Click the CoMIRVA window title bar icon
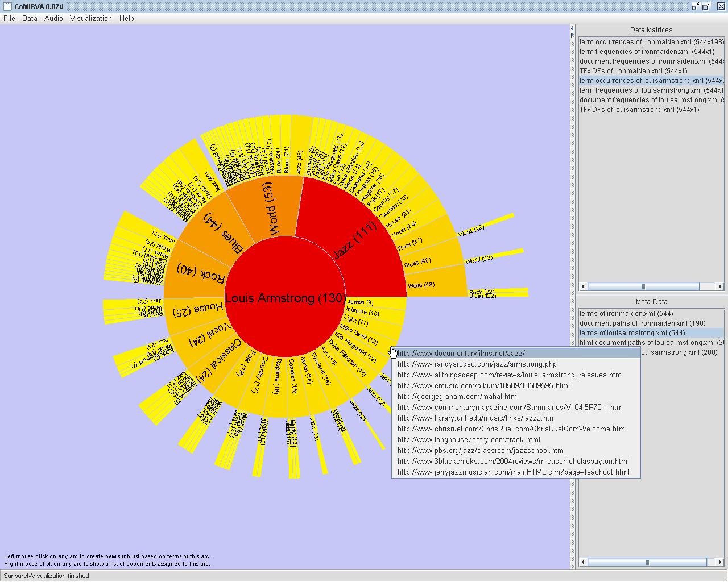 tap(7, 6)
